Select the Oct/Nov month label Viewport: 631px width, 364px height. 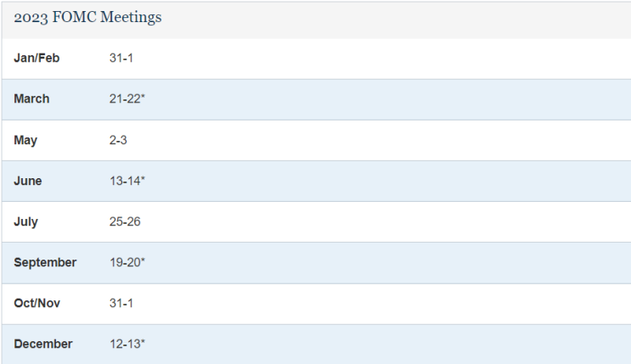click(x=37, y=303)
